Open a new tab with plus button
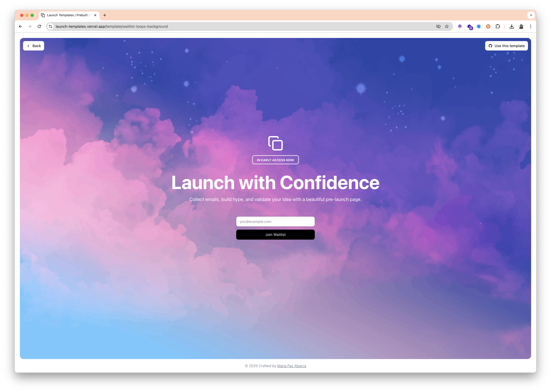Screen dimensions: 551x392 coord(105,15)
